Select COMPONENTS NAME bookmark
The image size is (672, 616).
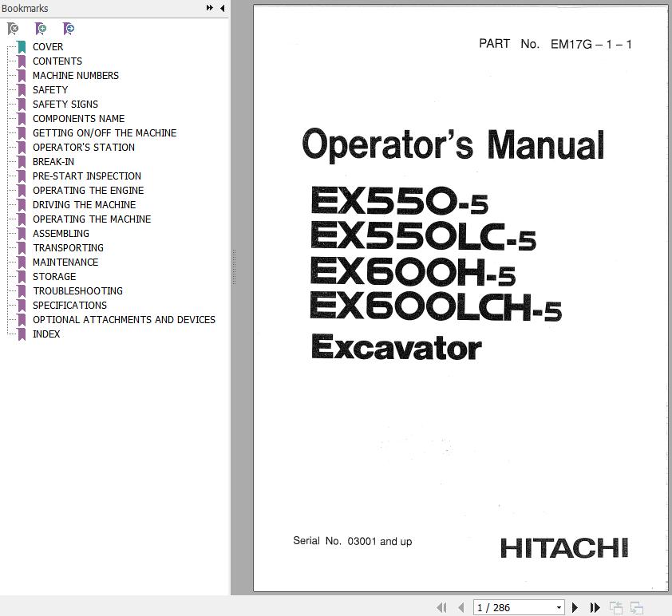click(79, 119)
